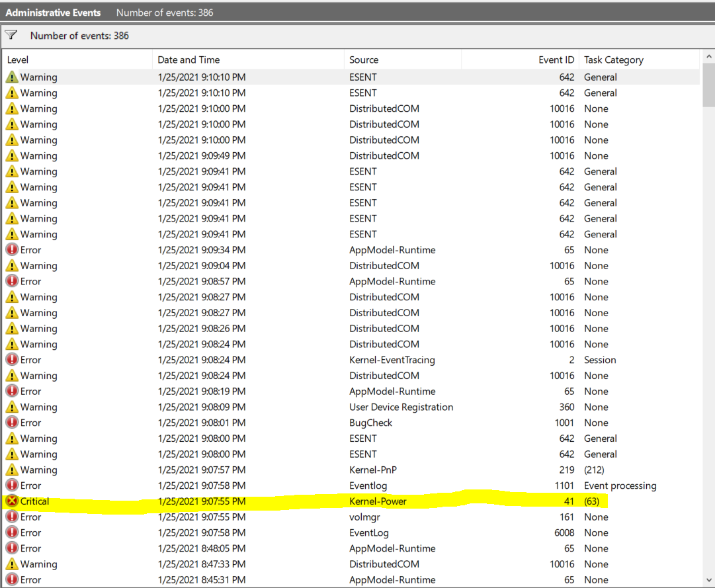Click the Critical icon on the Kernel-Power row
The width and height of the screenshot is (715, 588).
tap(12, 501)
